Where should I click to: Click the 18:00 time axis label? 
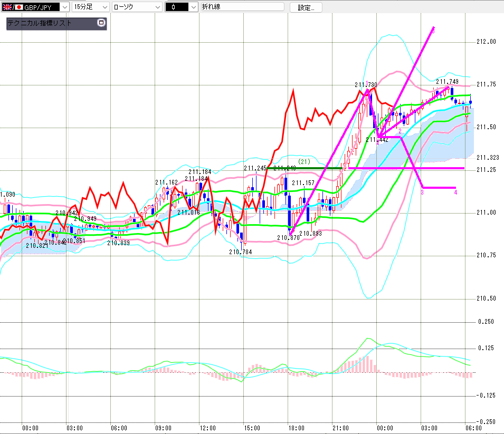(x=297, y=428)
